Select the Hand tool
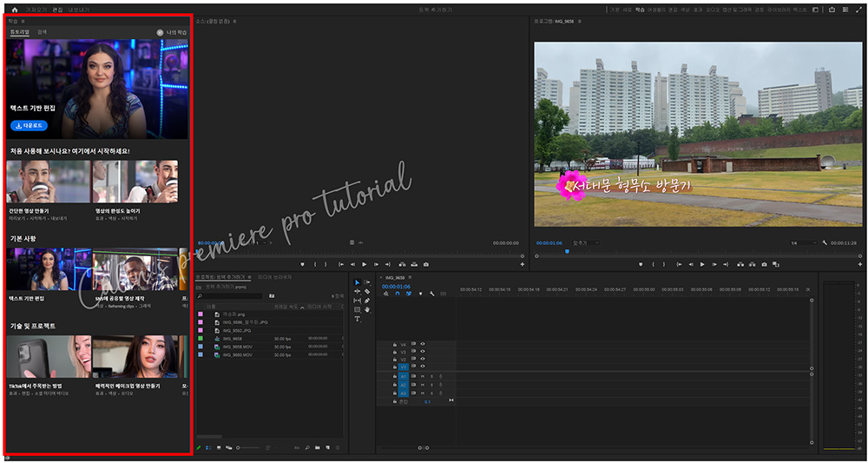This screenshot has width=868, height=463. [367, 309]
